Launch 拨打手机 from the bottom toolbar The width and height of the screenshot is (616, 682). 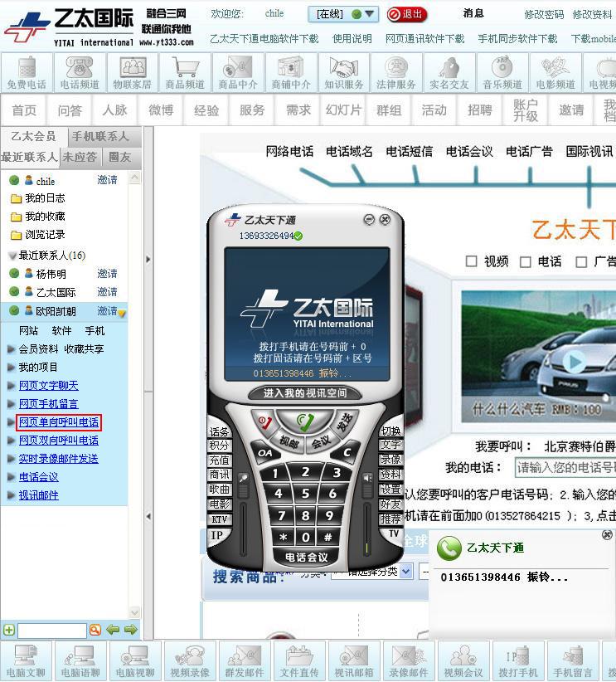tap(518, 660)
